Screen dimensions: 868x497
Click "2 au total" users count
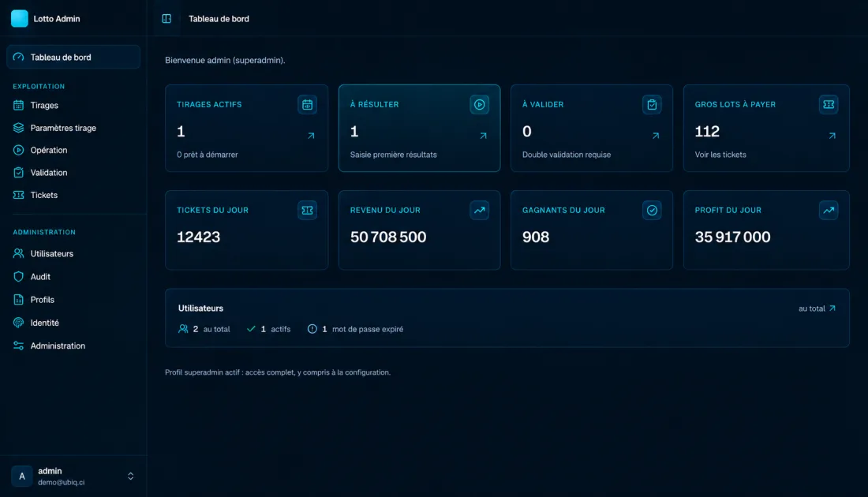pos(204,329)
